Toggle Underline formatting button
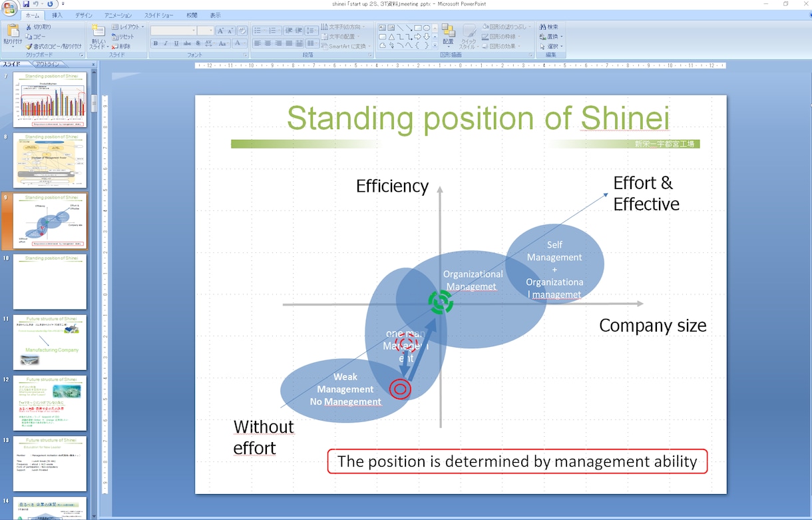Screen dimensions: 812x520 tap(176, 43)
